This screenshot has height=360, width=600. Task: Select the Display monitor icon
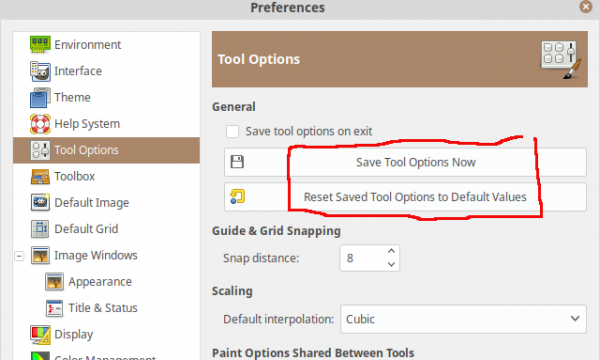click(40, 334)
